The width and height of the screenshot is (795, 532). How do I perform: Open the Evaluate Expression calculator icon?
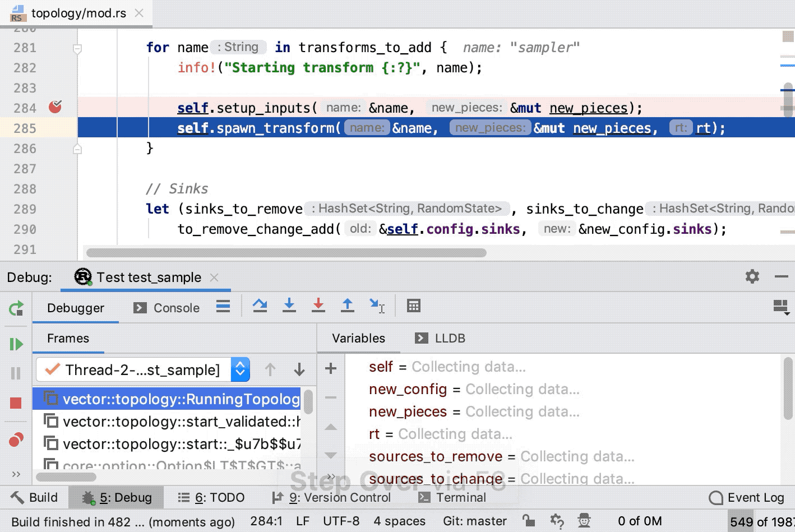[x=414, y=306]
